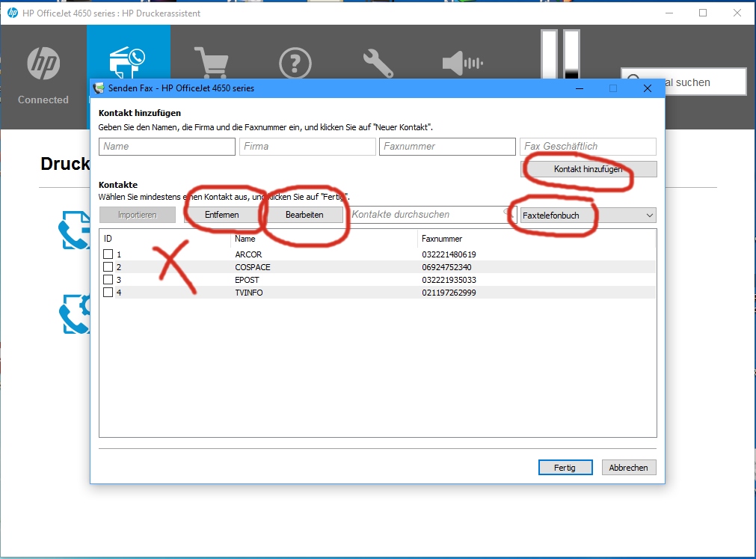Open the Faxtelefonbuch dropdown

[588, 215]
